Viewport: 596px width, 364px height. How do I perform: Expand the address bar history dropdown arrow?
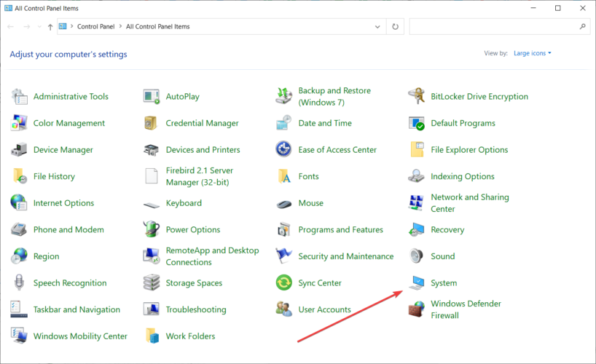pyautogui.click(x=377, y=27)
